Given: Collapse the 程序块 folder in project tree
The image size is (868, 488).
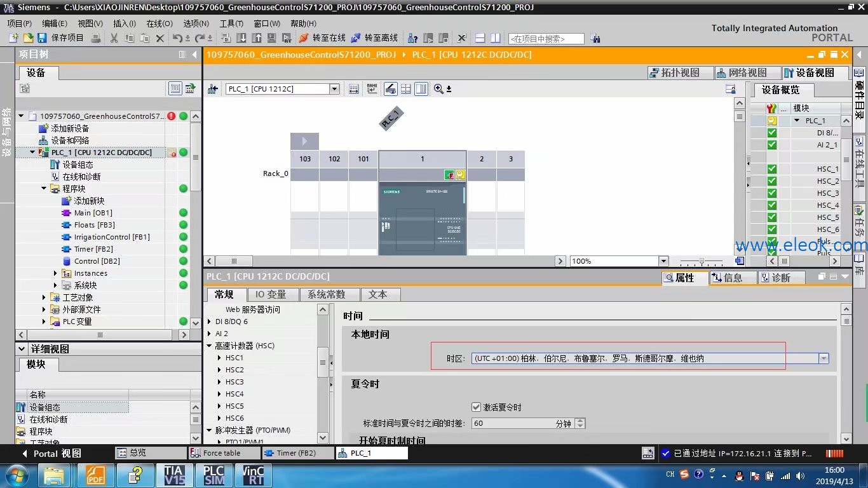Looking at the screenshot, I should 44,189.
